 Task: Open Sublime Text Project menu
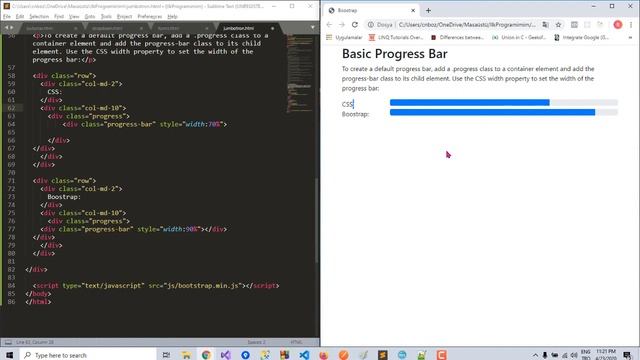pyautogui.click(x=124, y=16)
